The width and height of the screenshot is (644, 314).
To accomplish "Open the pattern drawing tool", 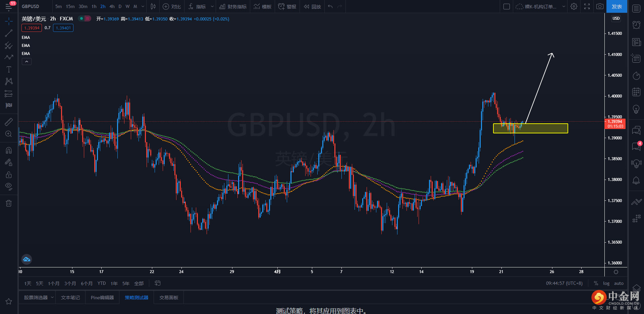I will click(x=9, y=81).
